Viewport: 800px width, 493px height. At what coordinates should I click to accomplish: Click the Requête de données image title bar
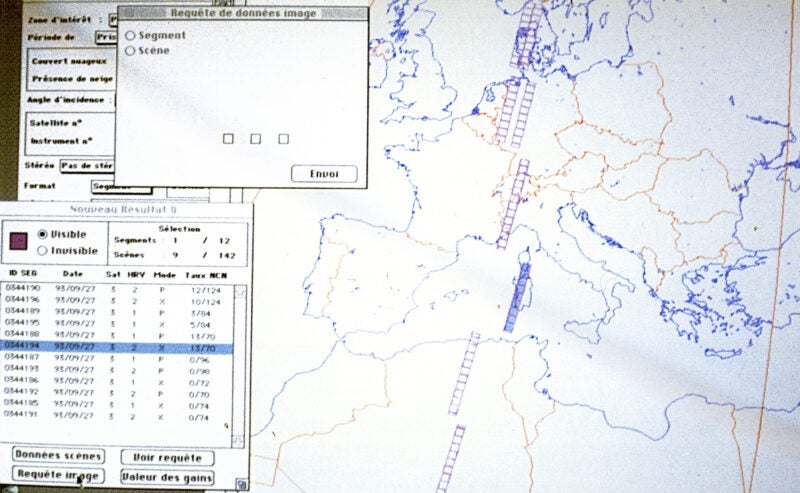[x=243, y=13]
